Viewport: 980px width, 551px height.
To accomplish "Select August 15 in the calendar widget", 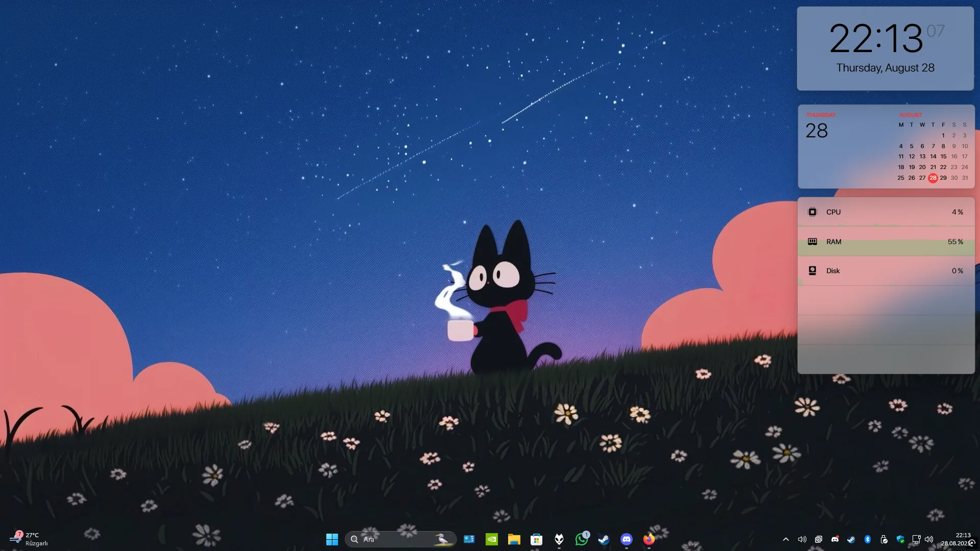I will tap(943, 156).
